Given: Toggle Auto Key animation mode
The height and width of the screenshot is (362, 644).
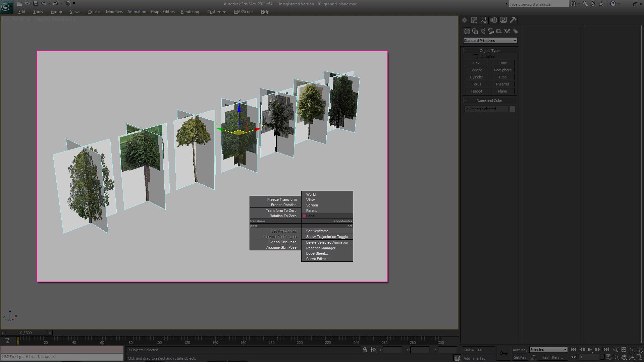Looking at the screenshot, I should [520, 349].
